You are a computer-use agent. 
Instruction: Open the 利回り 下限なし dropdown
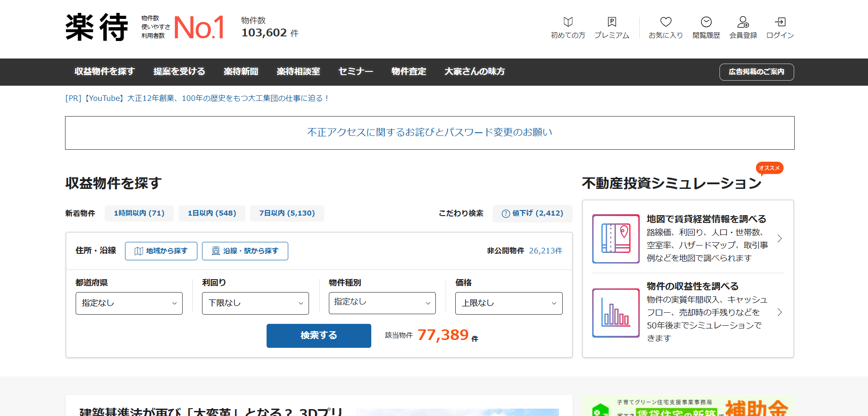pyautogui.click(x=256, y=303)
